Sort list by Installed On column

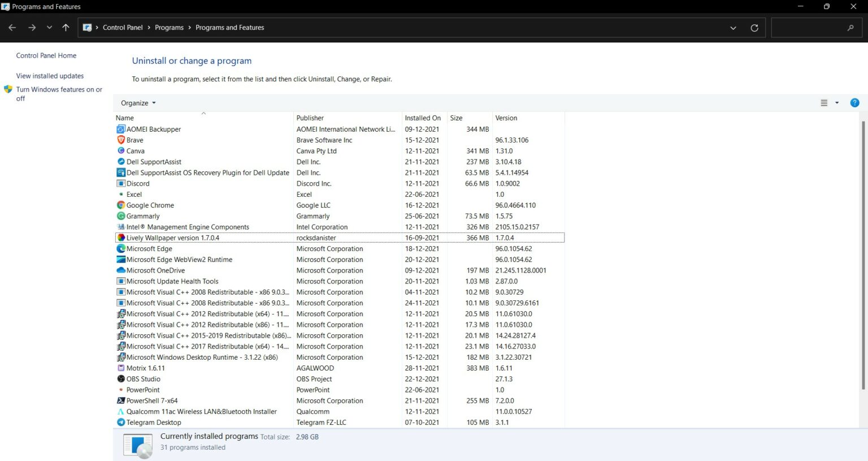click(423, 118)
